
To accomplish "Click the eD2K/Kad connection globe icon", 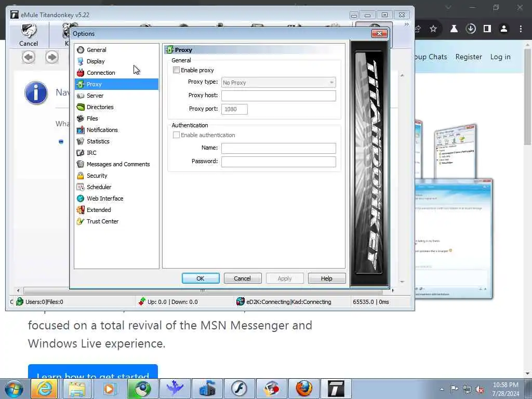I will pos(240,302).
